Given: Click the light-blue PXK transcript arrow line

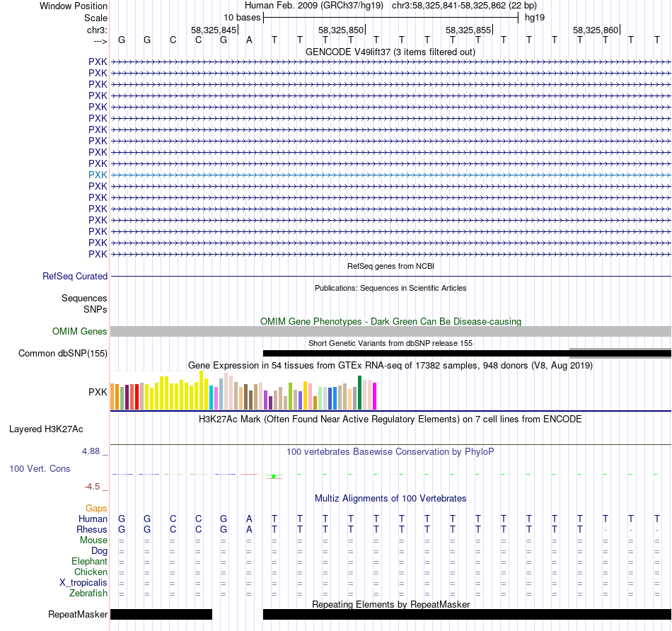Looking at the screenshot, I should click(391, 175).
